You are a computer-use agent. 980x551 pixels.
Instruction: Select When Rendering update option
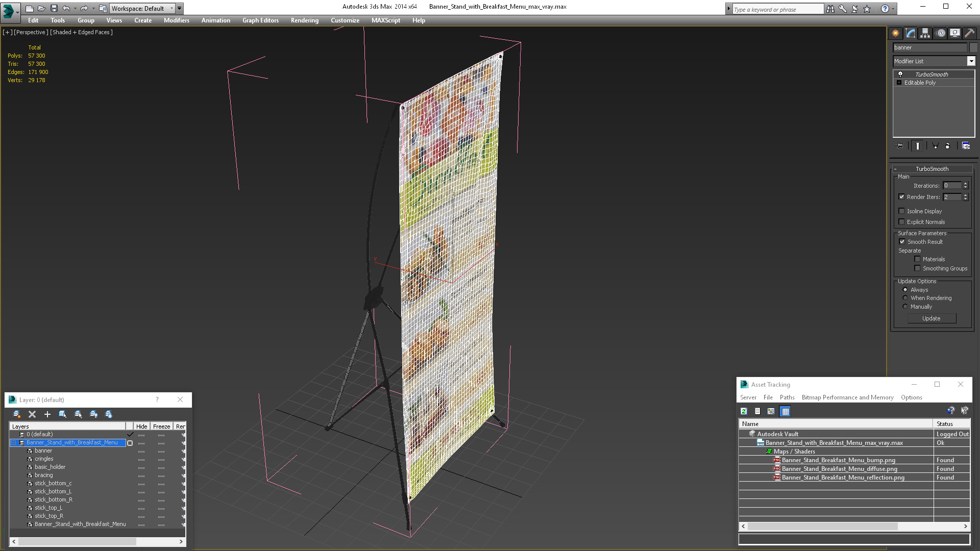click(x=905, y=298)
